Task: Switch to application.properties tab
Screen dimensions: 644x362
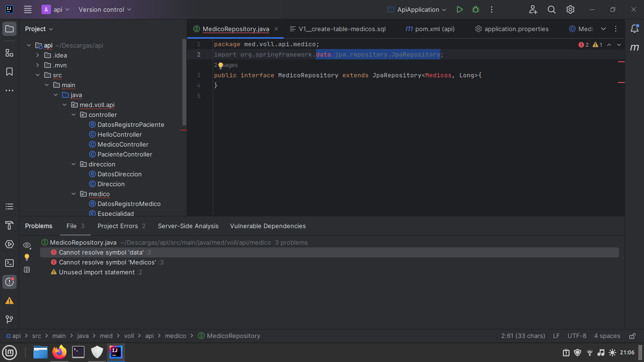Action: (x=512, y=29)
